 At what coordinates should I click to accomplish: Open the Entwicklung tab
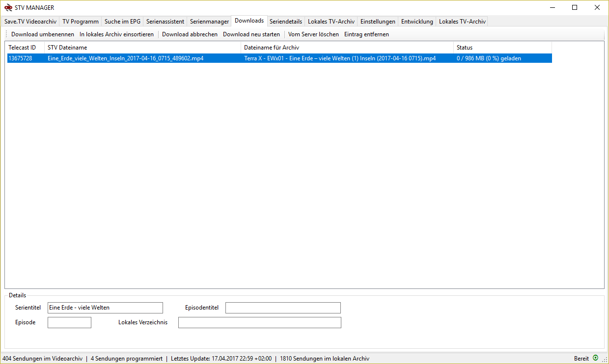coord(417,21)
